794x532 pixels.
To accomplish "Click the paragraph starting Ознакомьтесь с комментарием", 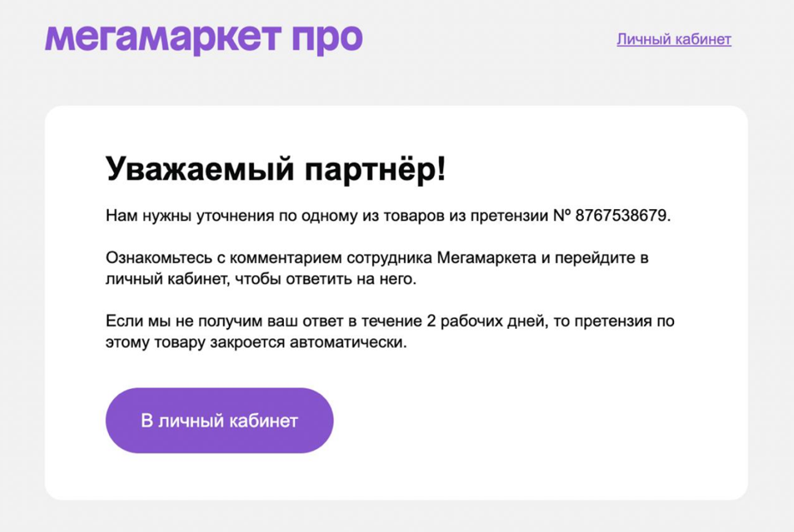I will pos(377,268).
